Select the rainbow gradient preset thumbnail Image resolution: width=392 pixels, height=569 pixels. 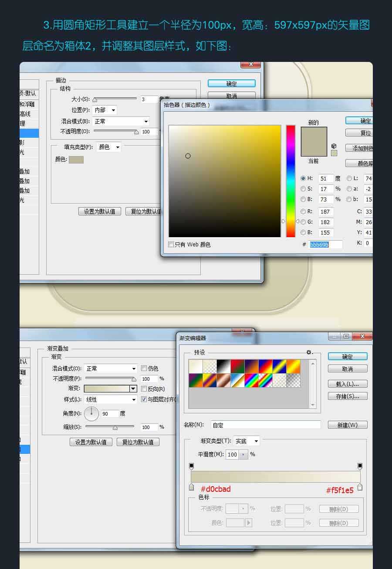point(252,380)
